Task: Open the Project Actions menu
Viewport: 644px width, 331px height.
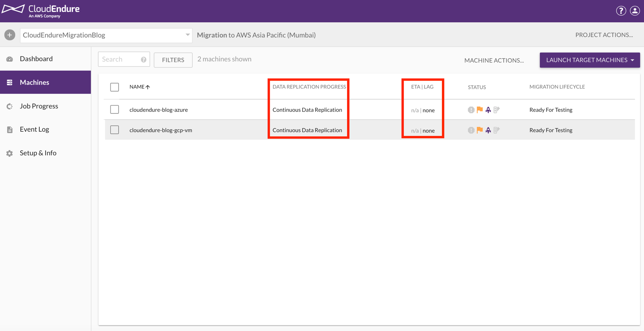Action: click(604, 35)
